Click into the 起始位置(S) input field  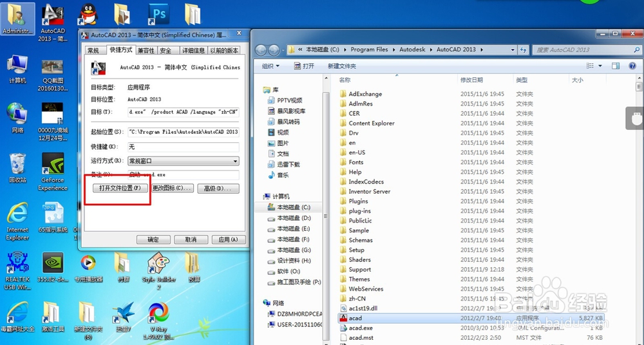(183, 132)
